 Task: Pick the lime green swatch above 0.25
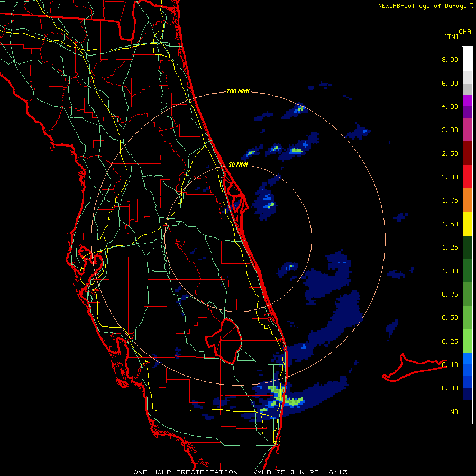(467, 341)
